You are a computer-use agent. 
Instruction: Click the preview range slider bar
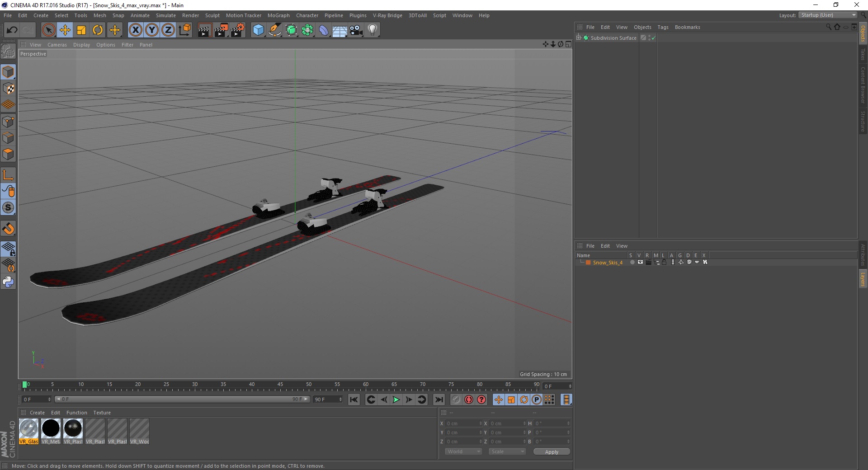(182, 399)
